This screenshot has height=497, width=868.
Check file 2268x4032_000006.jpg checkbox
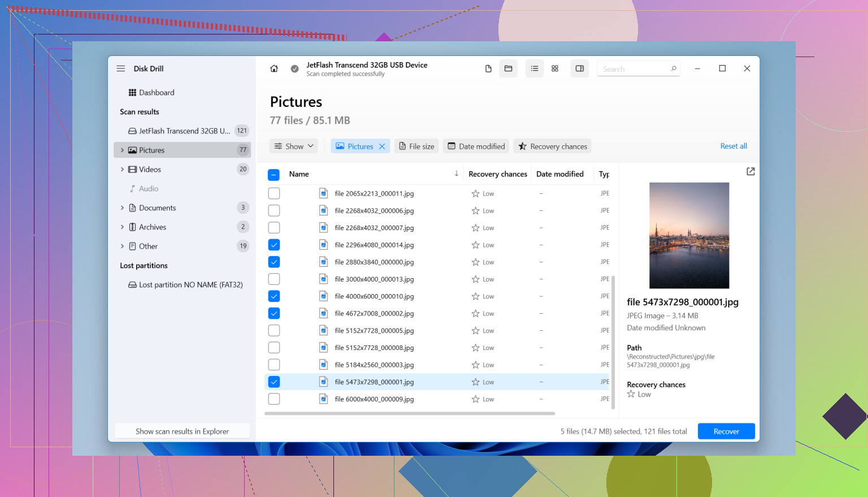[274, 210]
